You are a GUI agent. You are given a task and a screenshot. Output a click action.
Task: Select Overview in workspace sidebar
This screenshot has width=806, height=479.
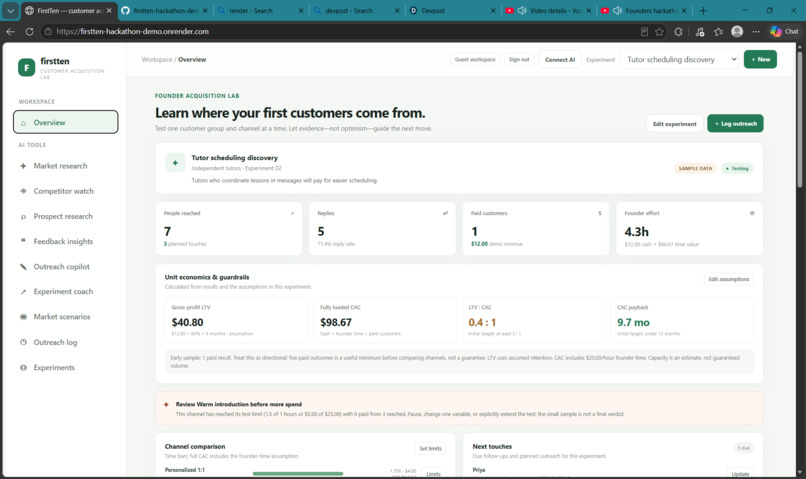66,122
